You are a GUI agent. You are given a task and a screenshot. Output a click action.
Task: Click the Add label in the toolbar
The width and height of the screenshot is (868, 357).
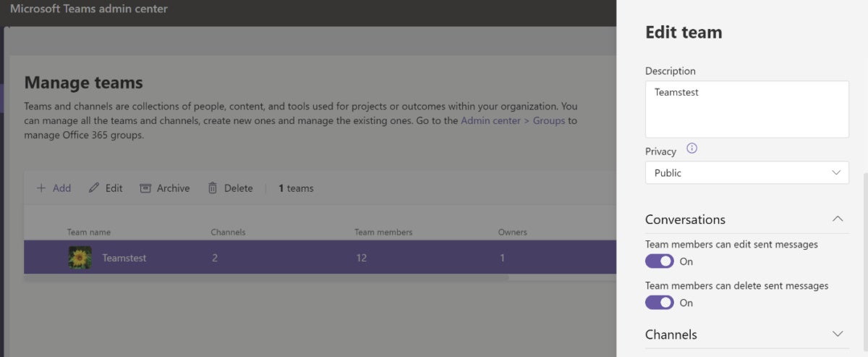pos(62,188)
